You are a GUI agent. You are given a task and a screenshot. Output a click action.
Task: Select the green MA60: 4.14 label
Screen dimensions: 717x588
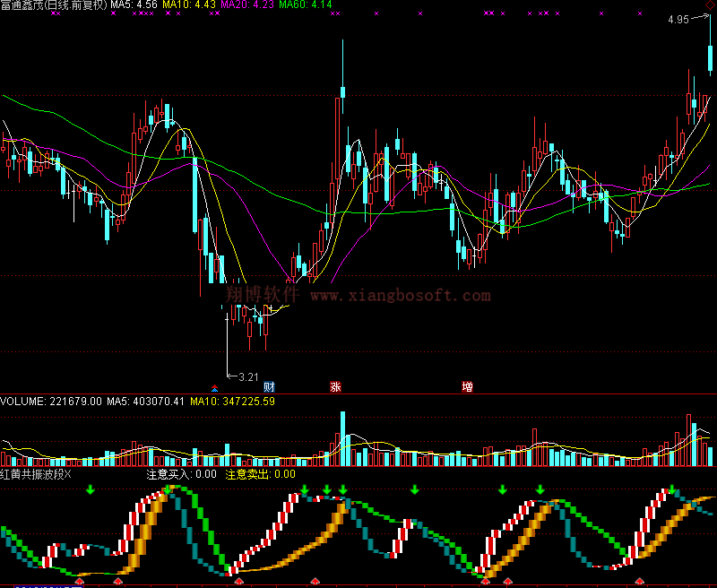click(x=306, y=5)
